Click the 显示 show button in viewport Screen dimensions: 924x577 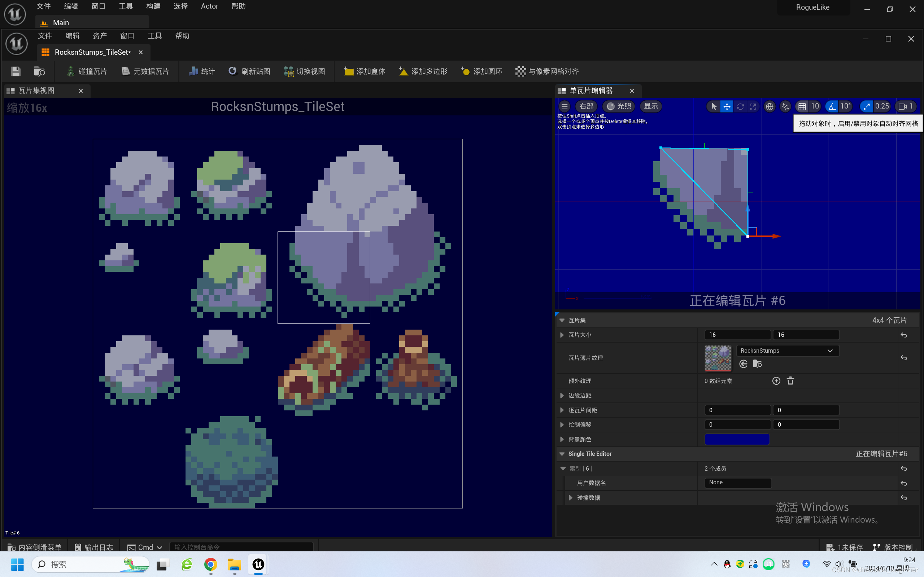click(651, 106)
